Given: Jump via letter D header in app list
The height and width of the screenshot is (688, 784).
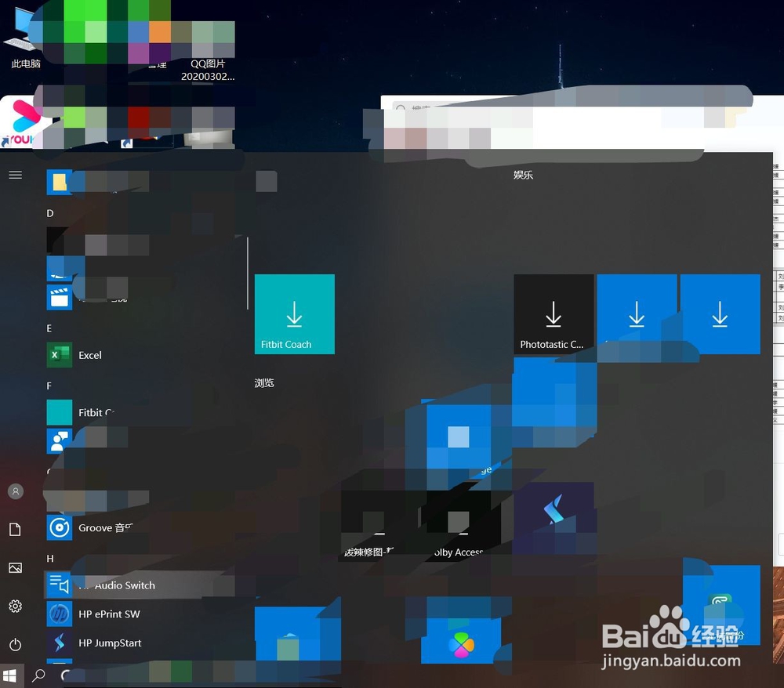Looking at the screenshot, I should click(50, 213).
